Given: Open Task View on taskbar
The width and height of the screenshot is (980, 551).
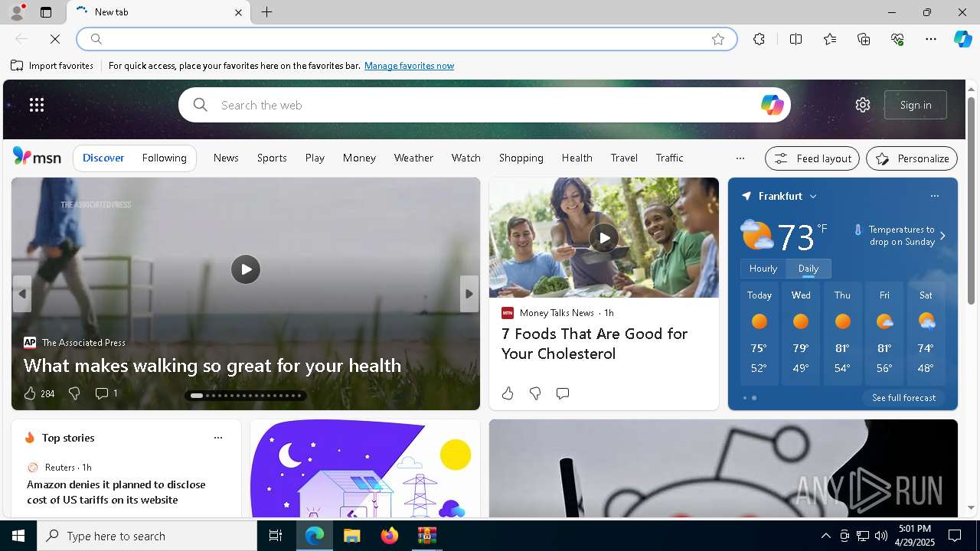Looking at the screenshot, I should [276, 536].
